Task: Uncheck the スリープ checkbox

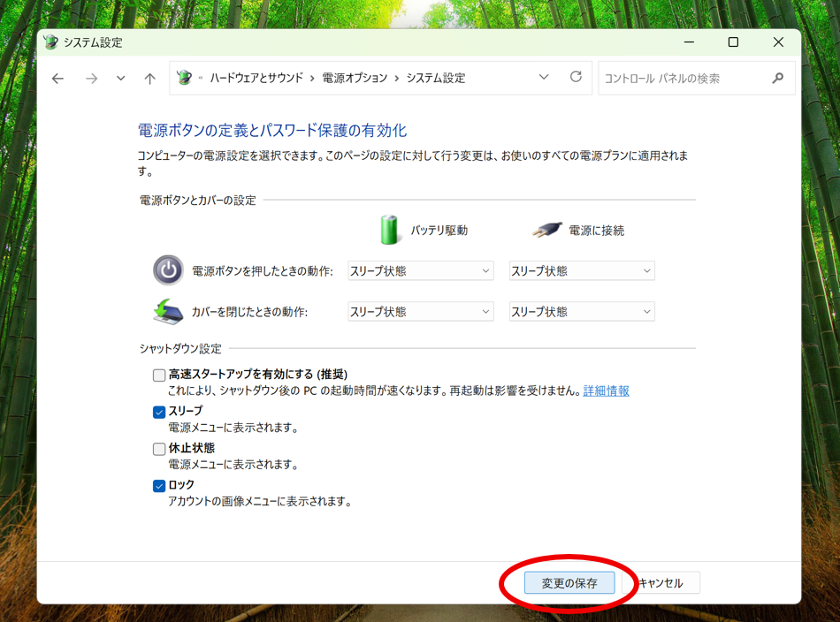Action: [159, 412]
